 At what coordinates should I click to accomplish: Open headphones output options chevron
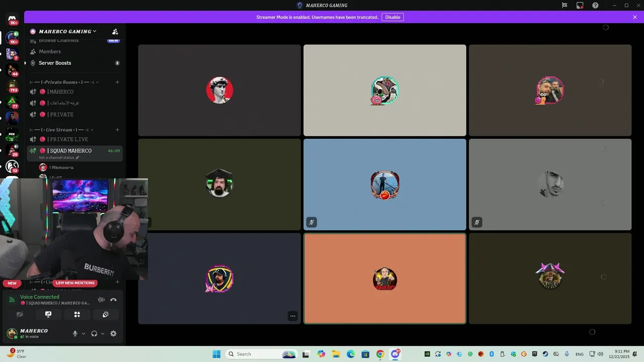point(103,333)
